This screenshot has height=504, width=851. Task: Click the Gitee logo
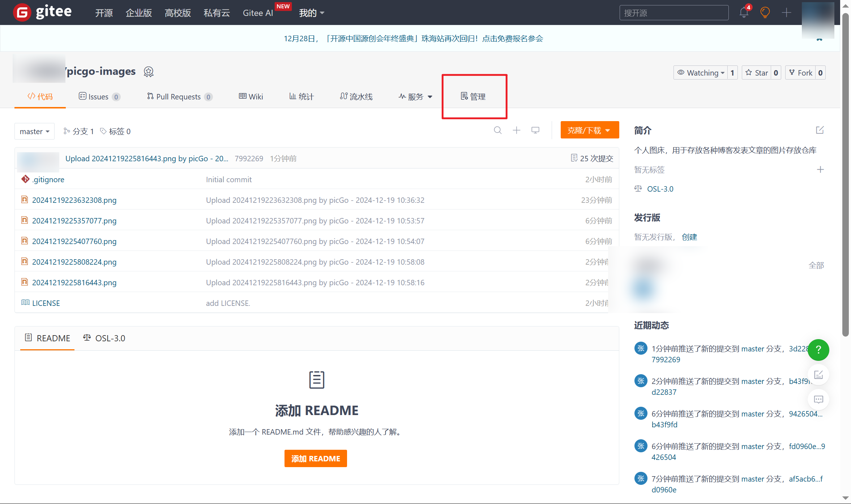pyautogui.click(x=42, y=12)
